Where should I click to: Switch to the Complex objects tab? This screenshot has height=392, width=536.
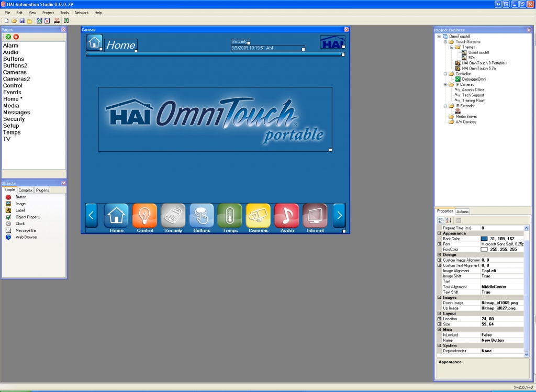coord(25,191)
